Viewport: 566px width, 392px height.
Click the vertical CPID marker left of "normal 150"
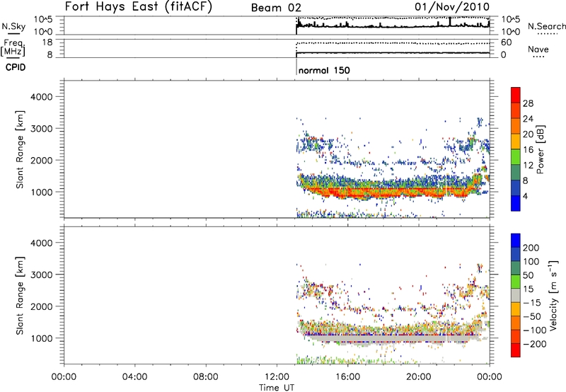[x=296, y=67]
